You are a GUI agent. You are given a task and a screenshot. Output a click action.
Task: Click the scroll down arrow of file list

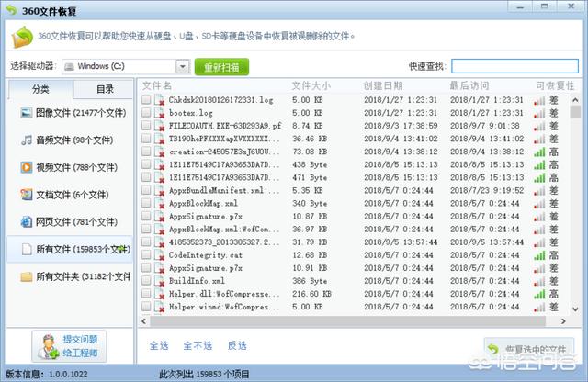coord(575,309)
